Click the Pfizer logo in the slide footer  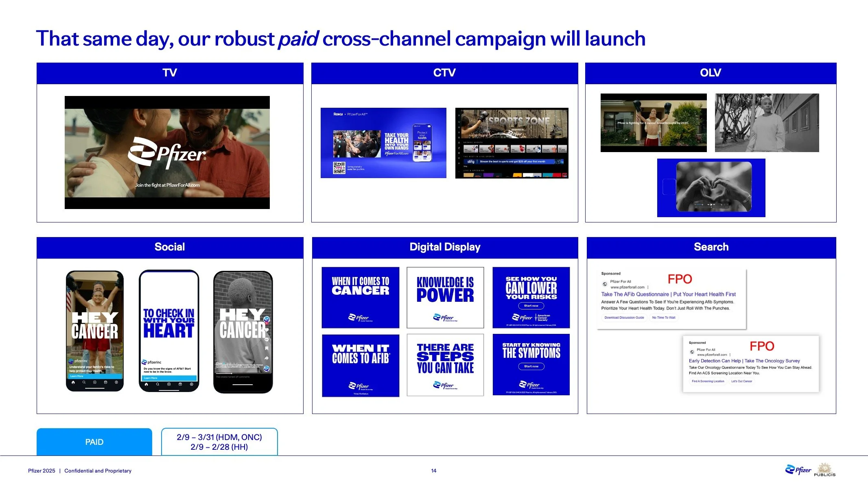798,470
